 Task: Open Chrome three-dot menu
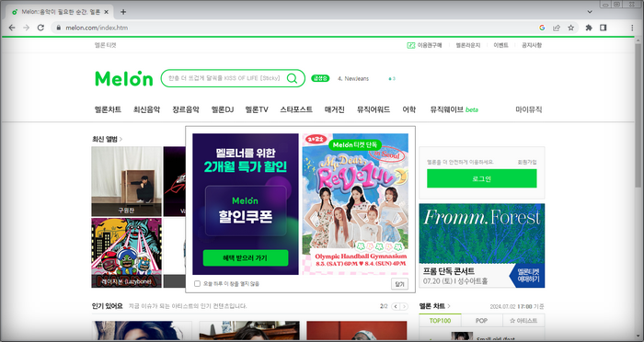click(632, 28)
